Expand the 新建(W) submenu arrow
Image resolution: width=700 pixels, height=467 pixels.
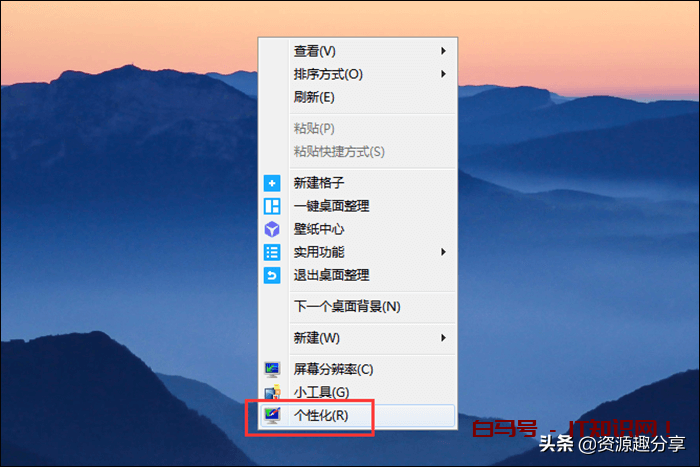coord(443,338)
